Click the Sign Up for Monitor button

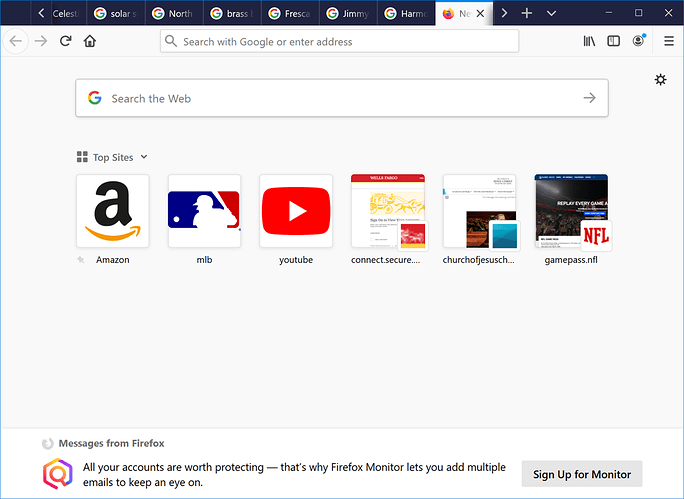point(582,474)
